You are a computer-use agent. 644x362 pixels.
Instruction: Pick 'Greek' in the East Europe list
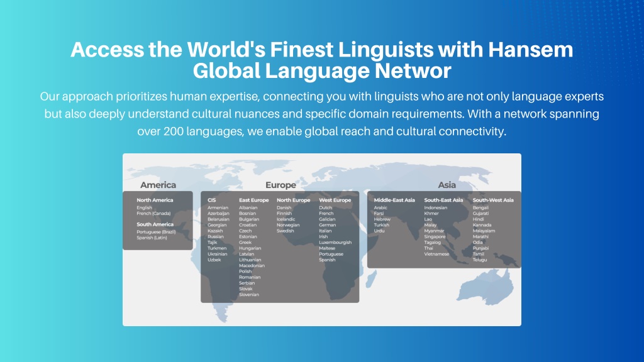coord(245,243)
